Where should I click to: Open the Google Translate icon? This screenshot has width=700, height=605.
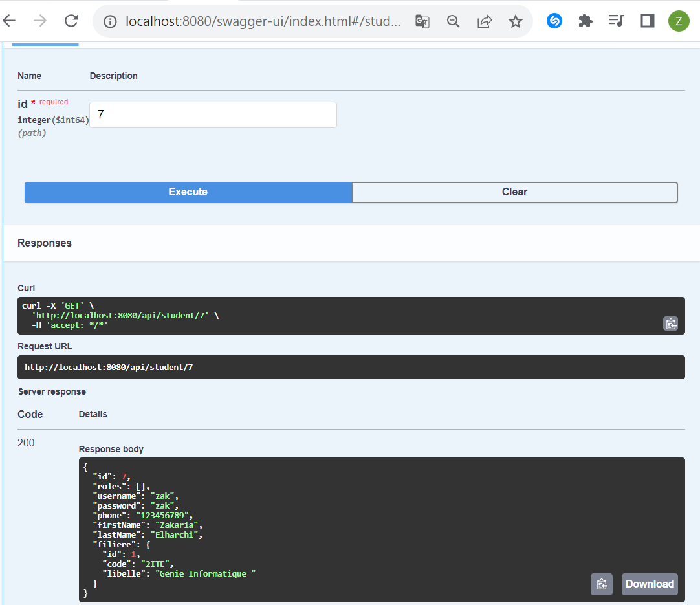point(422,21)
